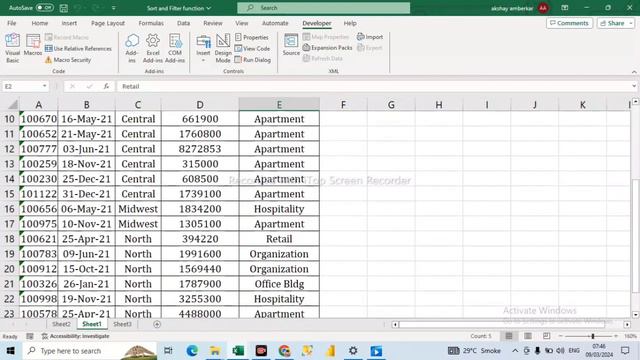The height and width of the screenshot is (360, 640).
Task: Click the formula bar showing Retail
Action: point(373,86)
